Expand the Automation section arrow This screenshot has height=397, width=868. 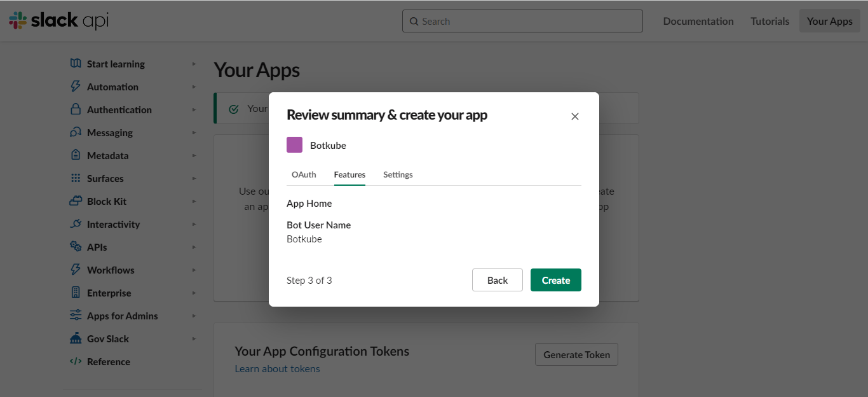194,87
